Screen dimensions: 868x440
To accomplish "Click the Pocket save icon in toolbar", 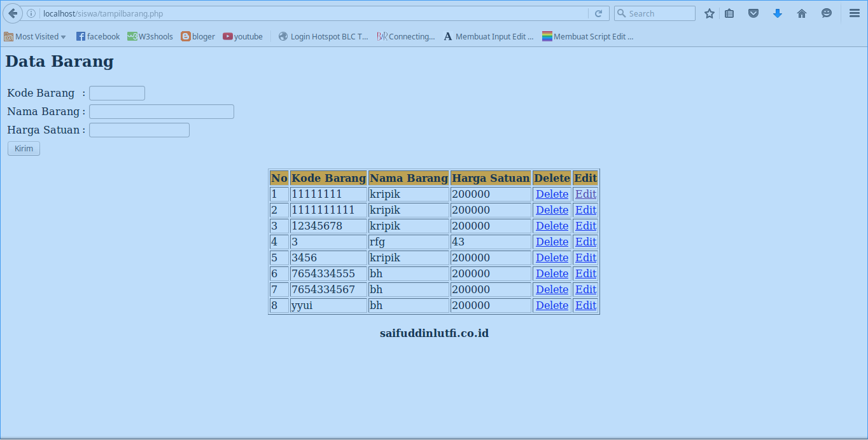I will click(753, 13).
